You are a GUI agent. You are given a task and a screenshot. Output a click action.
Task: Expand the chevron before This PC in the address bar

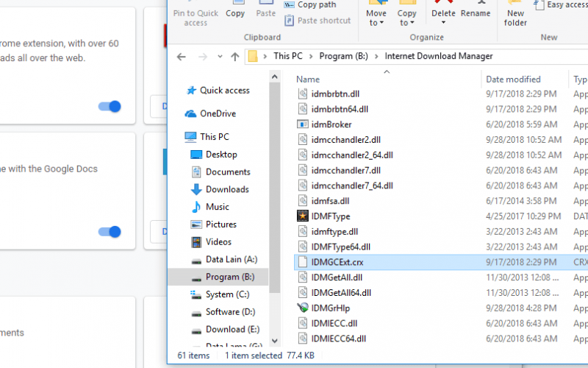click(265, 57)
